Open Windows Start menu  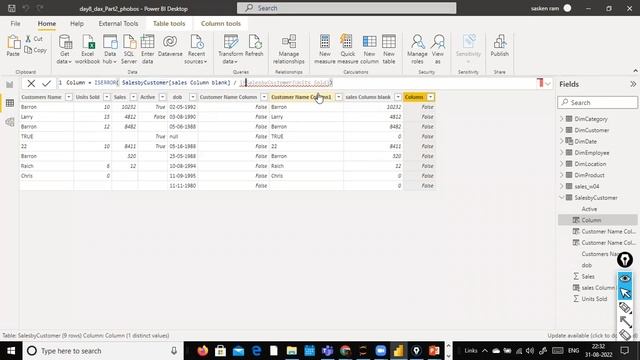pos(11,351)
